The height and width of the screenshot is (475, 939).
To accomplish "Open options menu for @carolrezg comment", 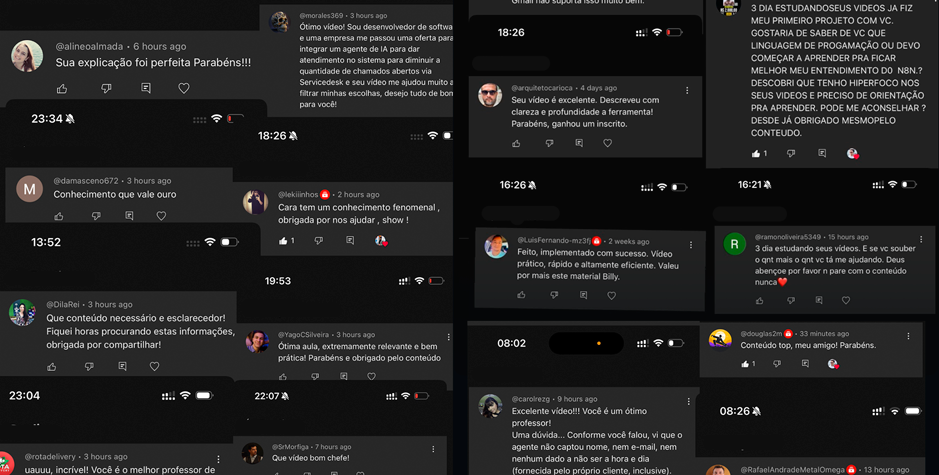I will (x=688, y=401).
